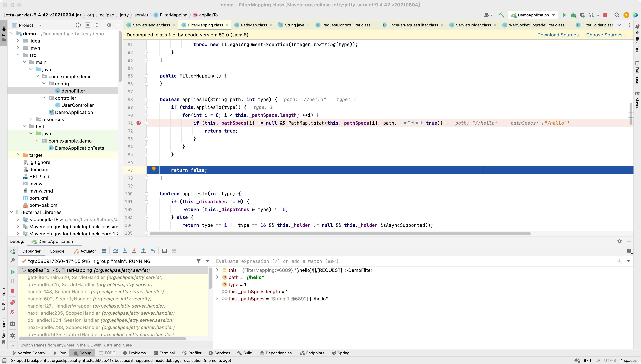Stop the running app from the top toolbar
This screenshot has width=641, height=364.
pos(605,15)
